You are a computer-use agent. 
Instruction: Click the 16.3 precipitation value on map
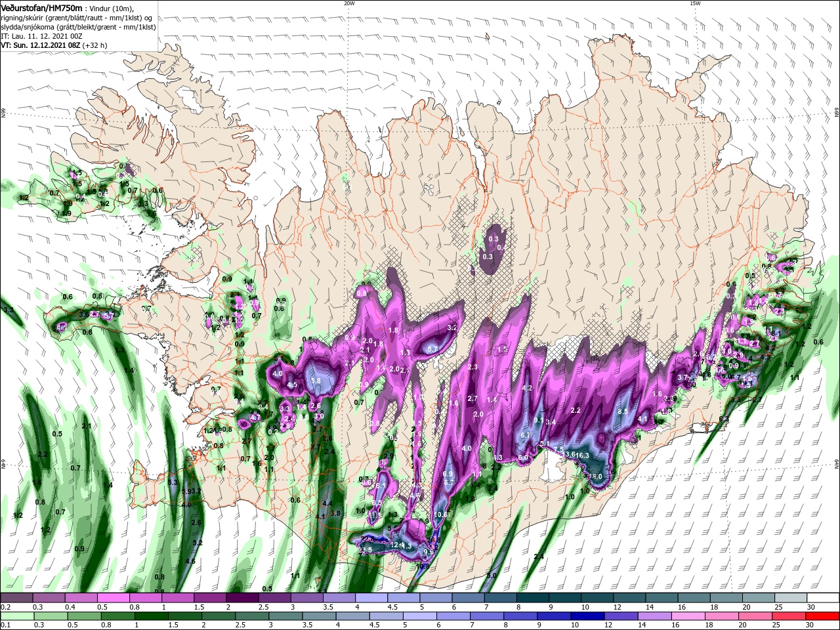pos(582,455)
